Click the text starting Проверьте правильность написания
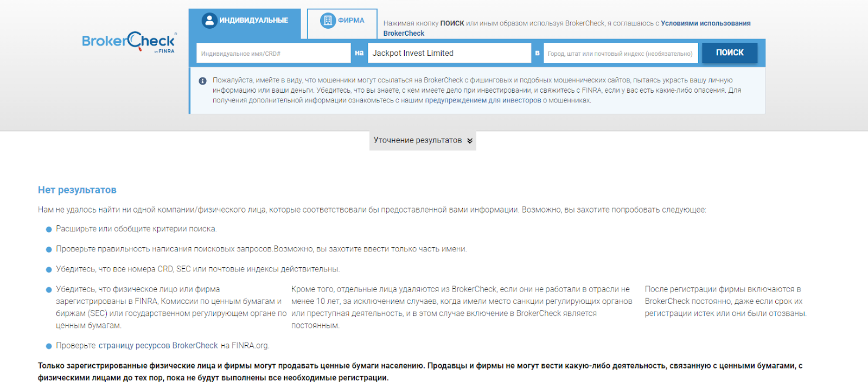Image resolution: width=868 pixels, height=388 pixels. (x=261, y=249)
